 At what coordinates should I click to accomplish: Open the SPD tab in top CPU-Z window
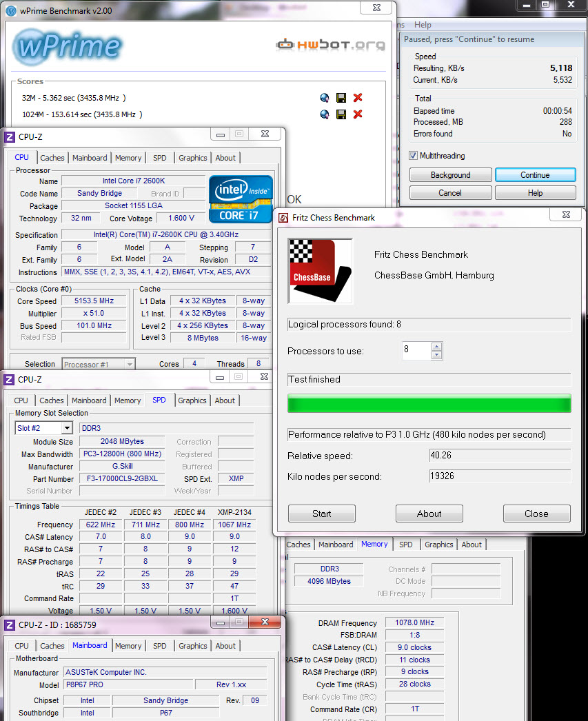[x=159, y=158]
